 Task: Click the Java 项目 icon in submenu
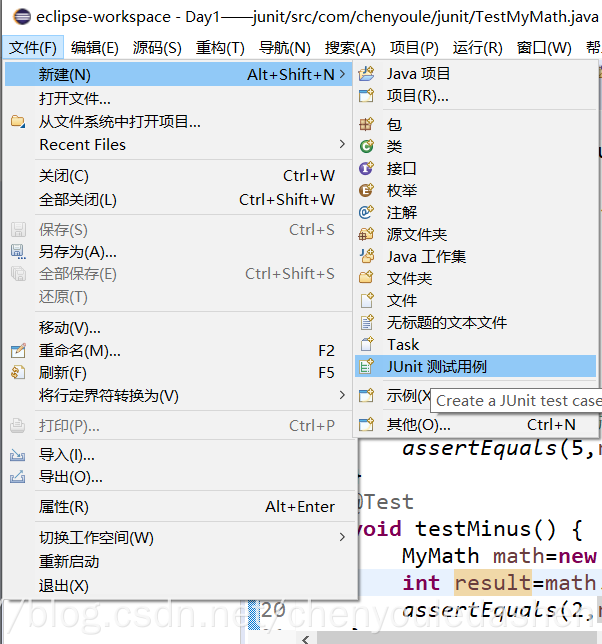pyautogui.click(x=366, y=74)
